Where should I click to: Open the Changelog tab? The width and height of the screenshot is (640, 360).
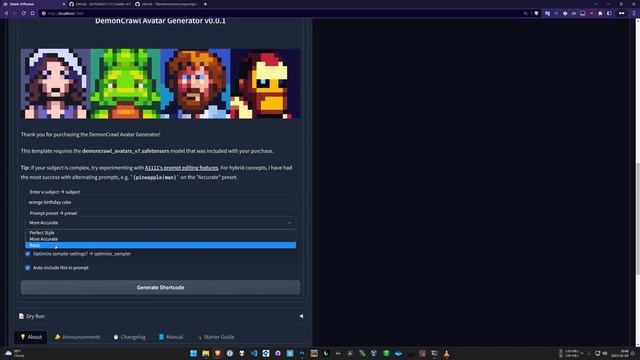point(129,337)
